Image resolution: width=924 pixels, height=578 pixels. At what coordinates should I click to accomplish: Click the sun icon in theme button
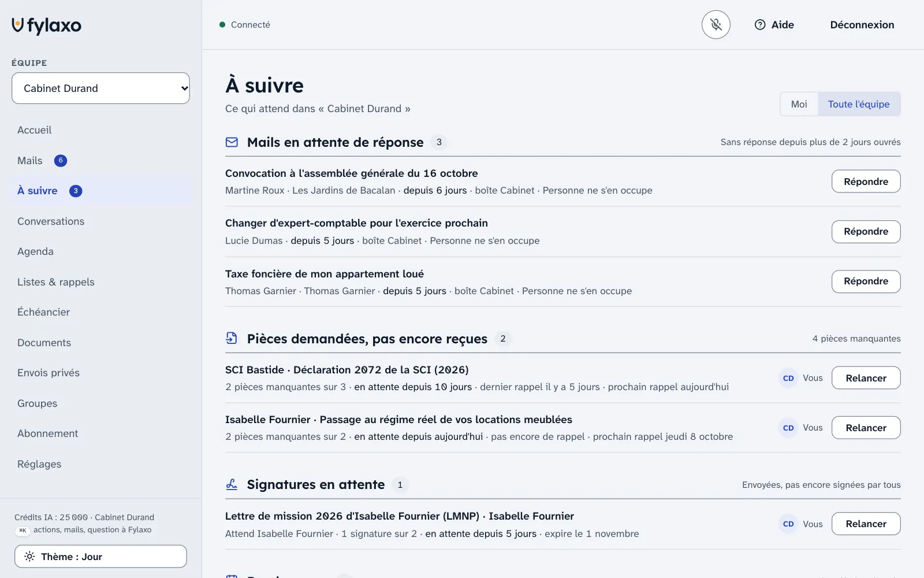(x=29, y=557)
